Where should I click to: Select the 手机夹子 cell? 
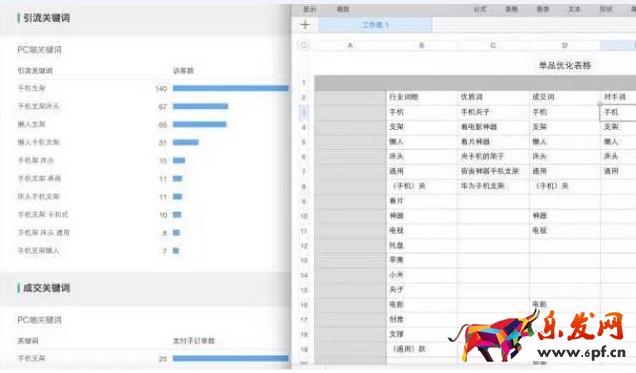493,112
